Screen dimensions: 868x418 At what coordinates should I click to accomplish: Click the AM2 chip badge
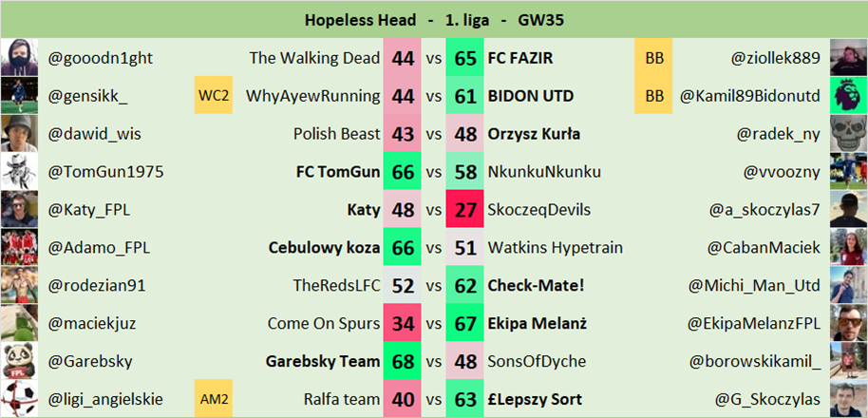pos(213,399)
